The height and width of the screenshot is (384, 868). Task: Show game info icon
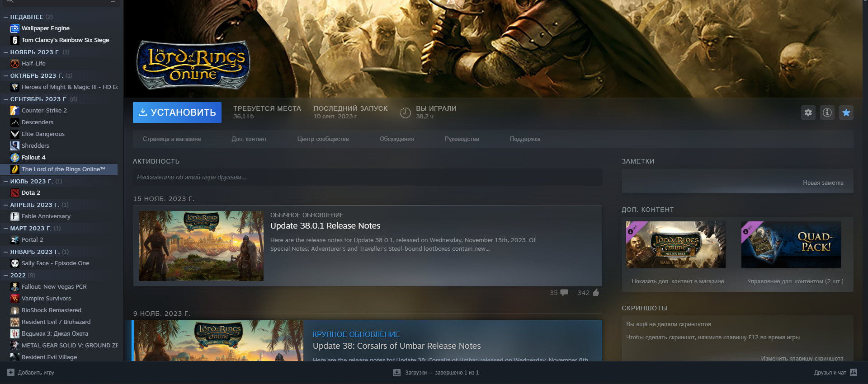827,112
